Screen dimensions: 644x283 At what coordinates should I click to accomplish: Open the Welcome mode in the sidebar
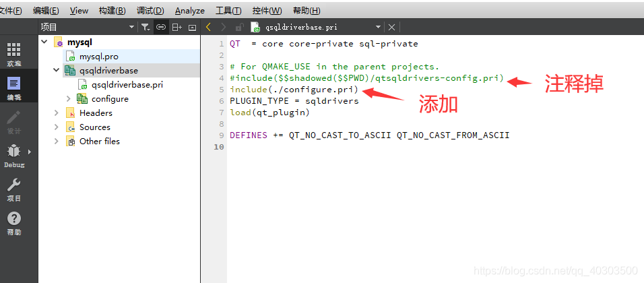point(14,54)
